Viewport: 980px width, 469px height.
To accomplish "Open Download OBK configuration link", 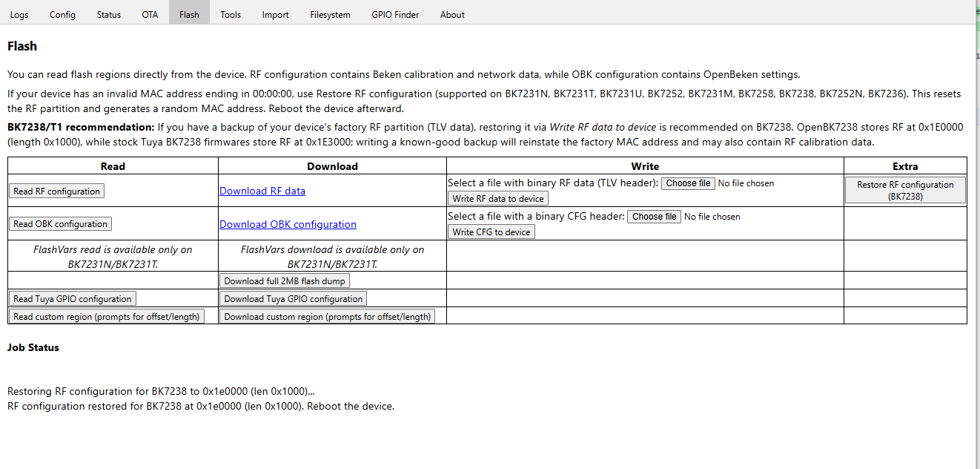I will pos(288,224).
